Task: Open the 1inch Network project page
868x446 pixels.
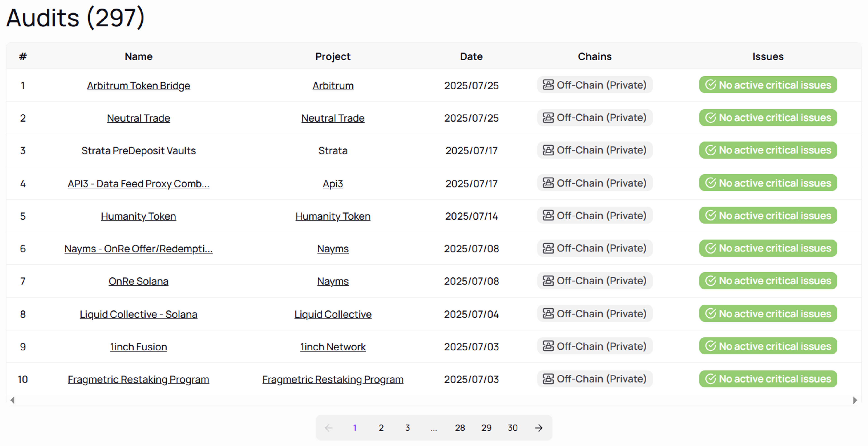Action: 333,346
